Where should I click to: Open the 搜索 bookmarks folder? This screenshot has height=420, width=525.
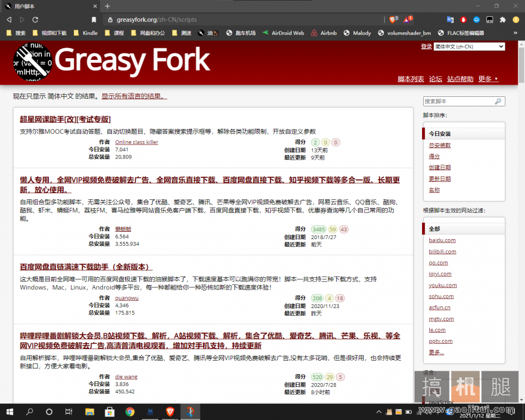pos(16,33)
